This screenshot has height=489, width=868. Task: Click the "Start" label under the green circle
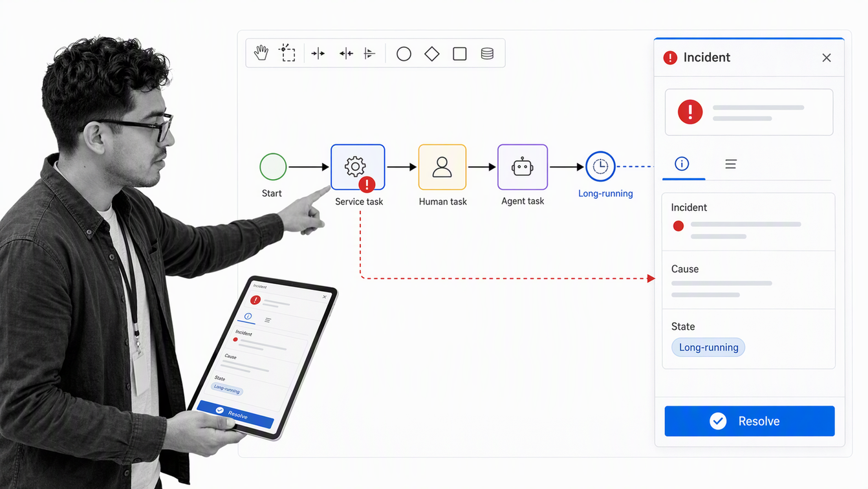[x=272, y=193]
